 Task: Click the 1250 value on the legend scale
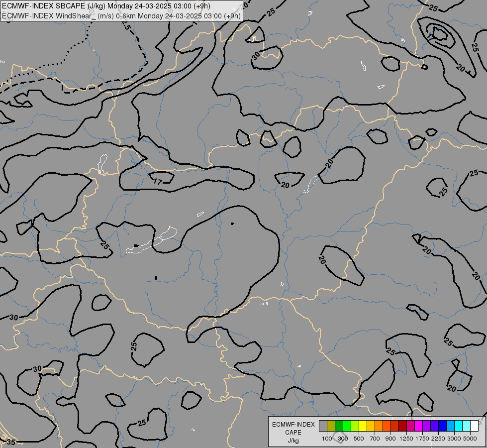point(406,439)
